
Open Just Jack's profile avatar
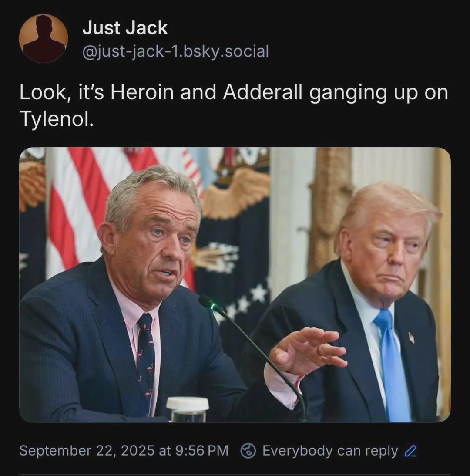(43, 38)
